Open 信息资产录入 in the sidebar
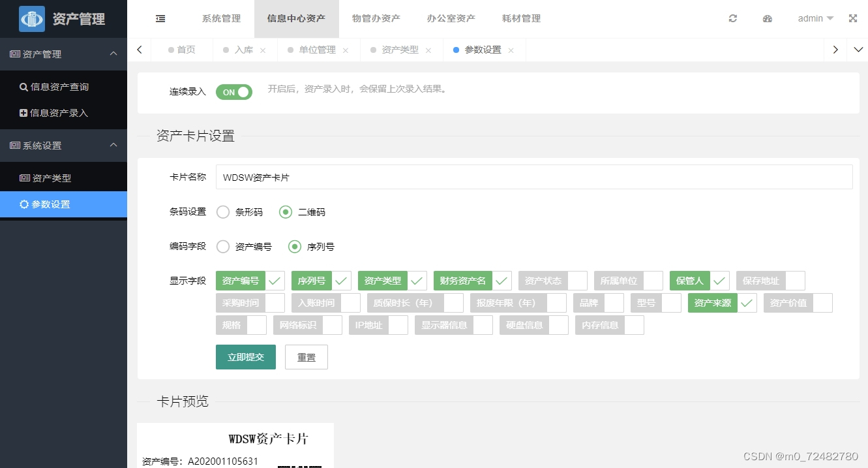The image size is (868, 468). pyautogui.click(x=63, y=113)
